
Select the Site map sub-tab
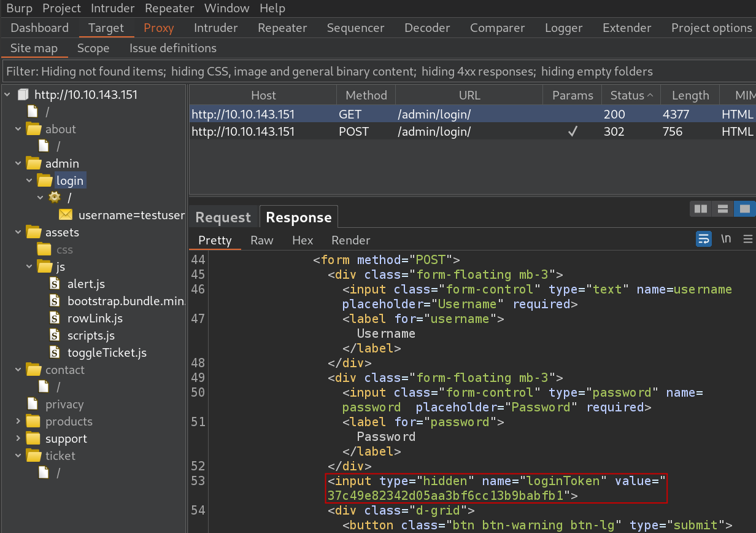coord(34,48)
